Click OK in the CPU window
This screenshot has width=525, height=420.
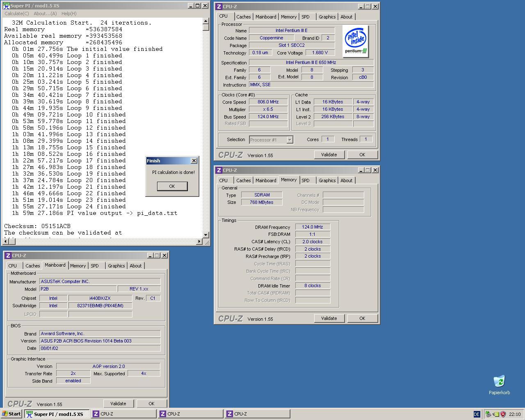(x=362, y=155)
